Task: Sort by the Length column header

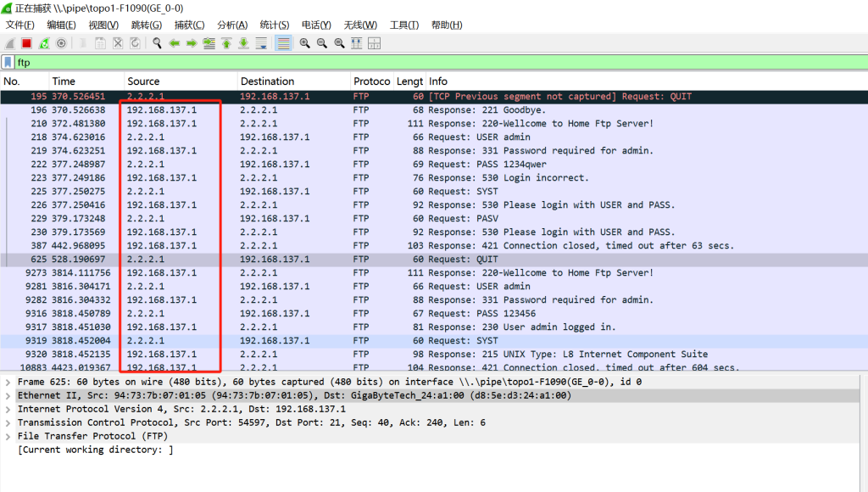Action: click(409, 81)
